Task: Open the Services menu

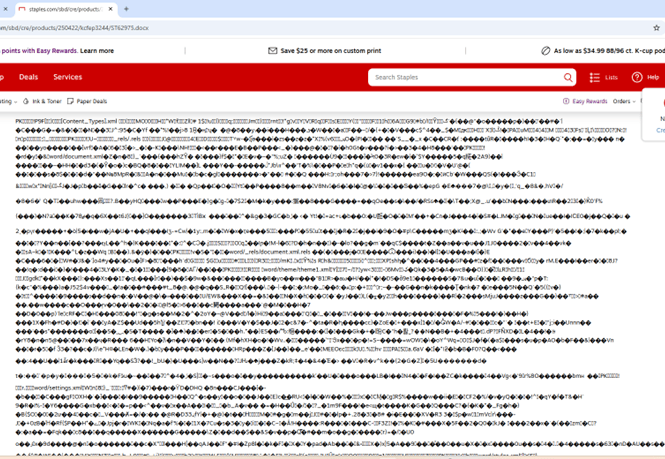Action: 68,77
